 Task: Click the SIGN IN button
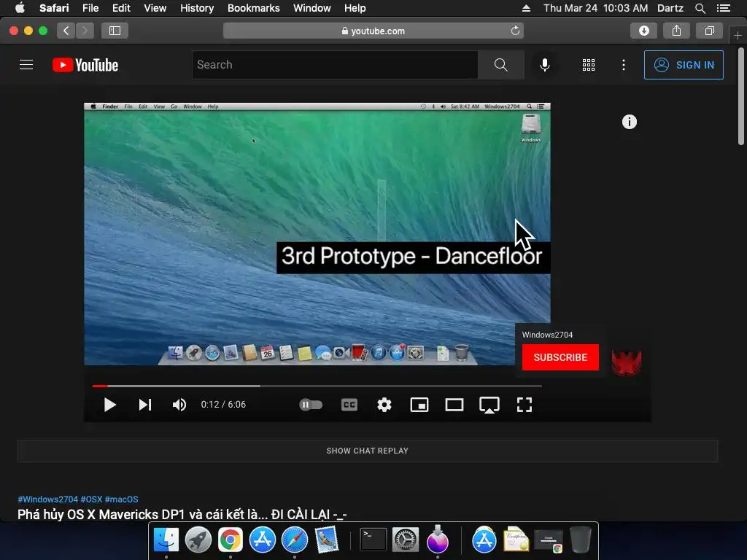pyautogui.click(x=684, y=65)
